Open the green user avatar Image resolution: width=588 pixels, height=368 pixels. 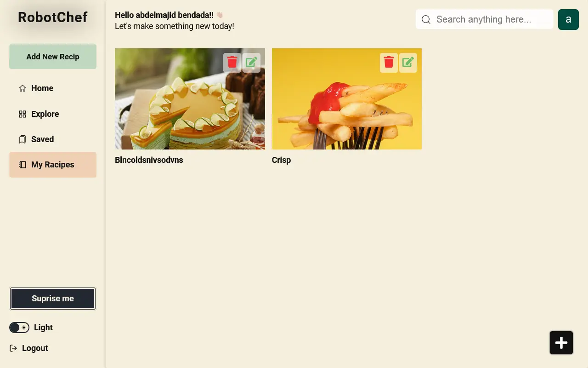(568, 19)
